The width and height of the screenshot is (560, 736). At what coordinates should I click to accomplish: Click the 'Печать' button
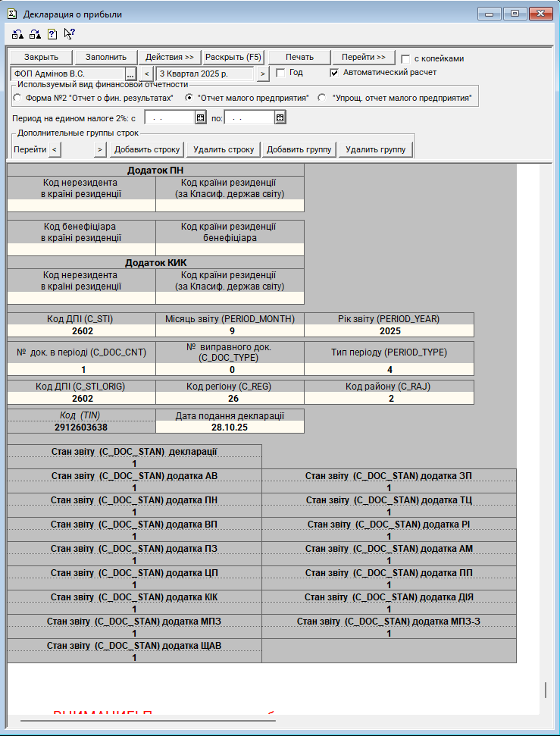click(299, 58)
